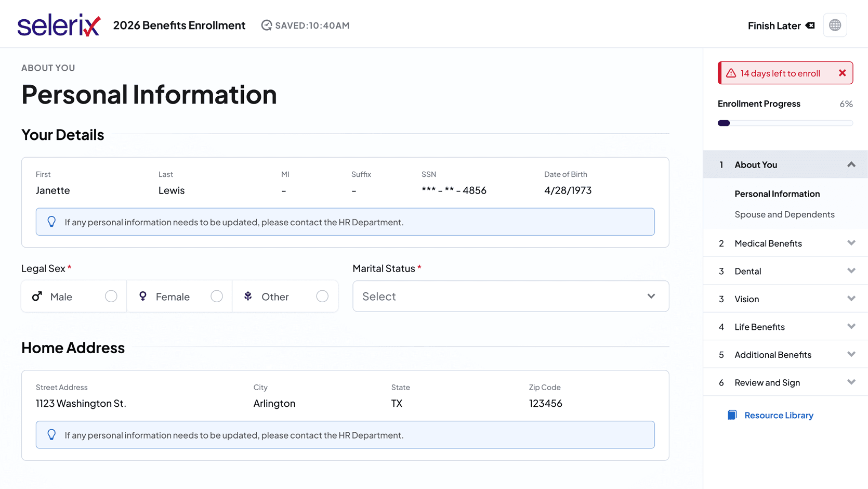
Task: Go to Spouse and Dependents step
Action: tap(784, 214)
